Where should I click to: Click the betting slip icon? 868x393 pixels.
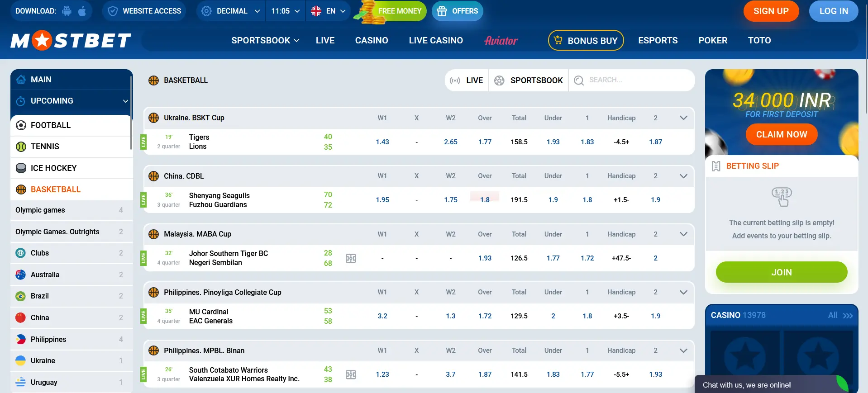pyautogui.click(x=716, y=166)
